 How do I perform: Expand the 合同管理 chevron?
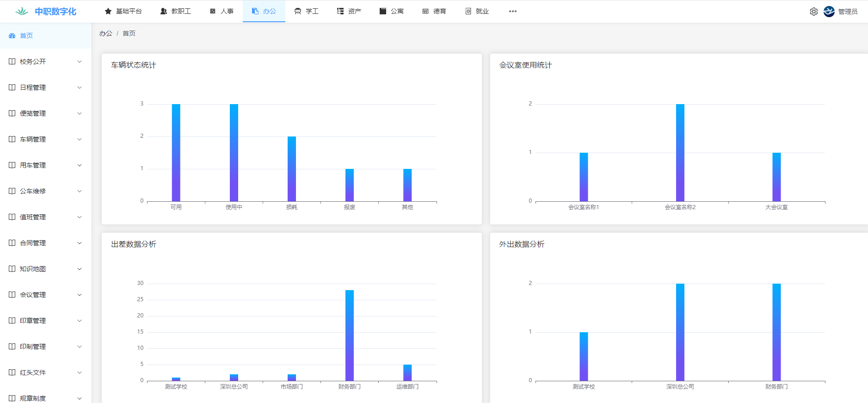80,243
